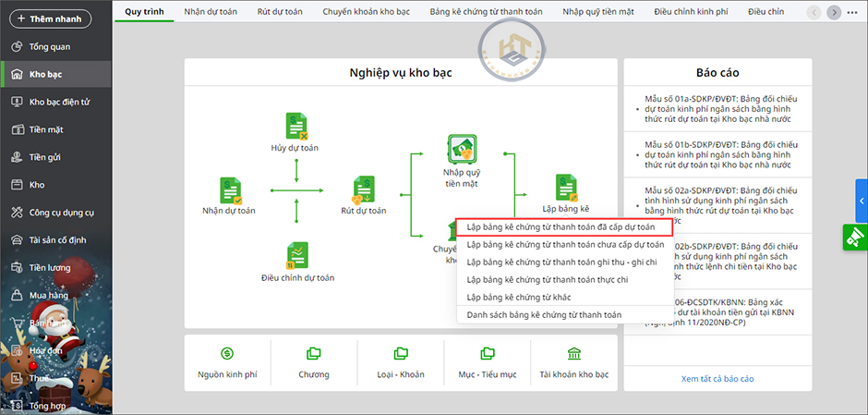This screenshot has height=415, width=868.
Task: Open Xem tất cả báo cáo link
Action: click(717, 379)
